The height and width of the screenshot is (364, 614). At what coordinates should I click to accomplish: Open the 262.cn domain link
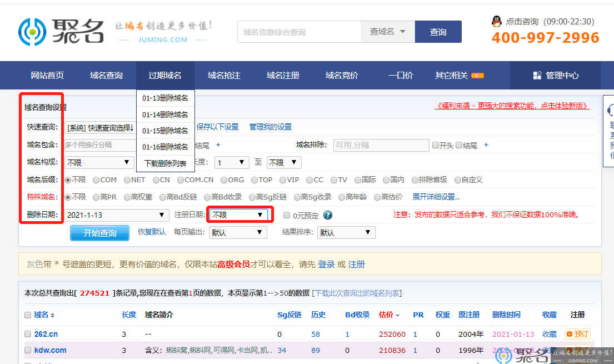click(x=46, y=334)
